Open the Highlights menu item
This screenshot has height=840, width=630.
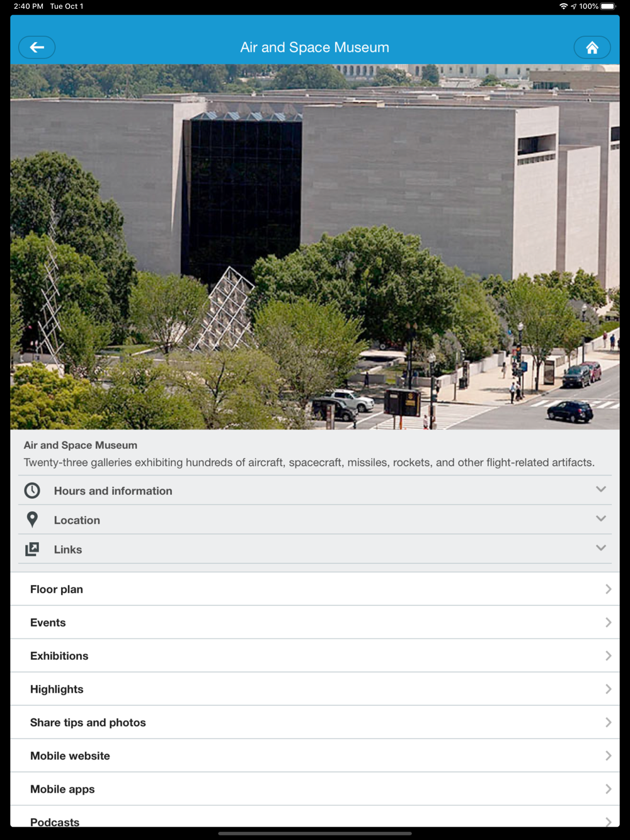[x=315, y=689]
